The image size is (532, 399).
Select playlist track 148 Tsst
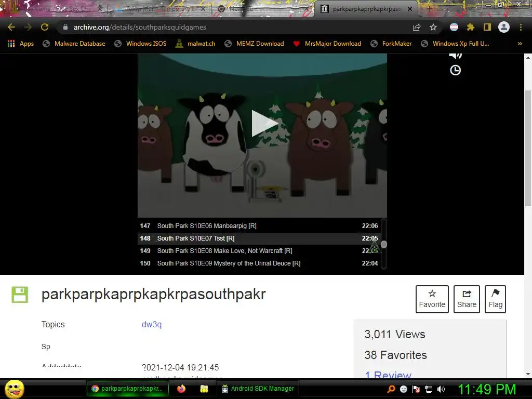coord(259,238)
